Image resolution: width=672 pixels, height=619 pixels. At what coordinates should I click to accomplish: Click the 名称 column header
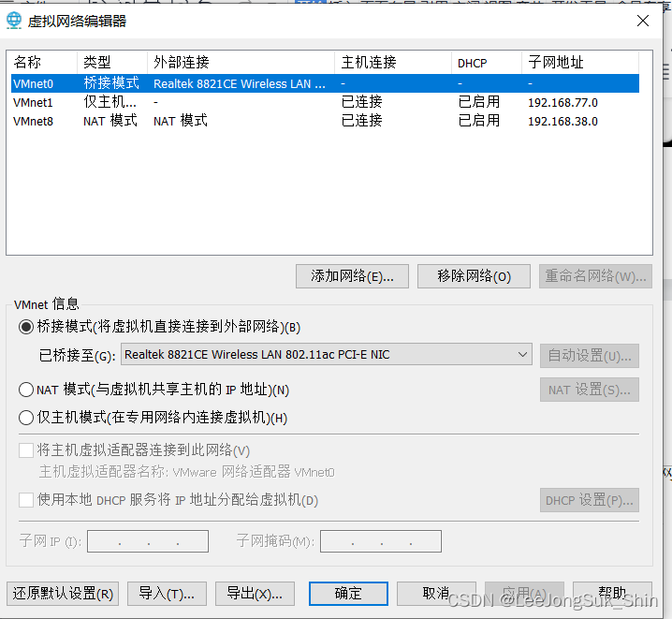click(42, 63)
